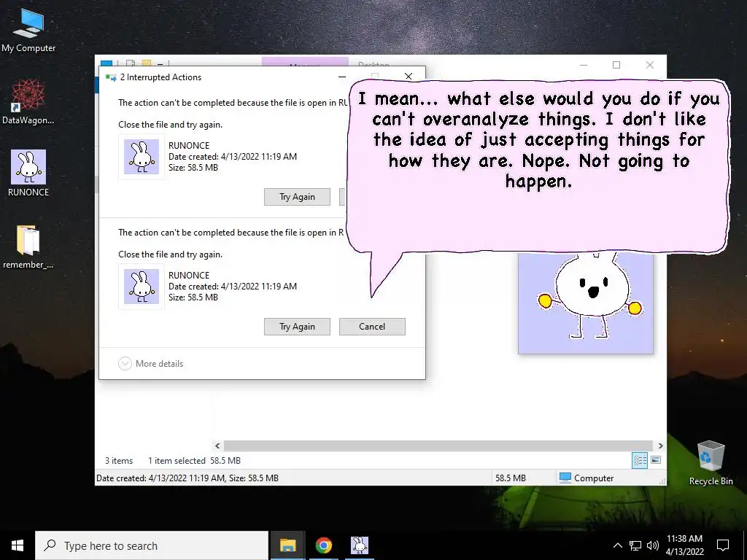Open the taskbar clock and date

[x=684, y=545]
